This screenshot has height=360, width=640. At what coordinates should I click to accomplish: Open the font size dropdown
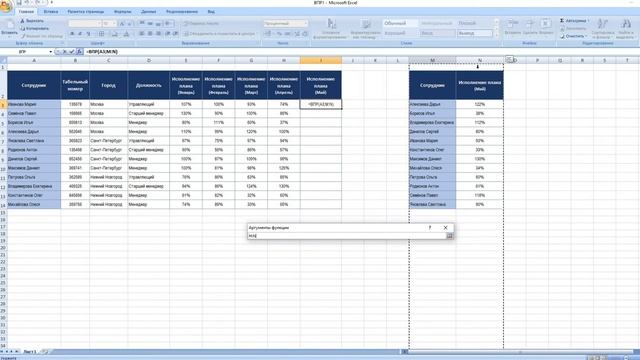click(x=114, y=24)
